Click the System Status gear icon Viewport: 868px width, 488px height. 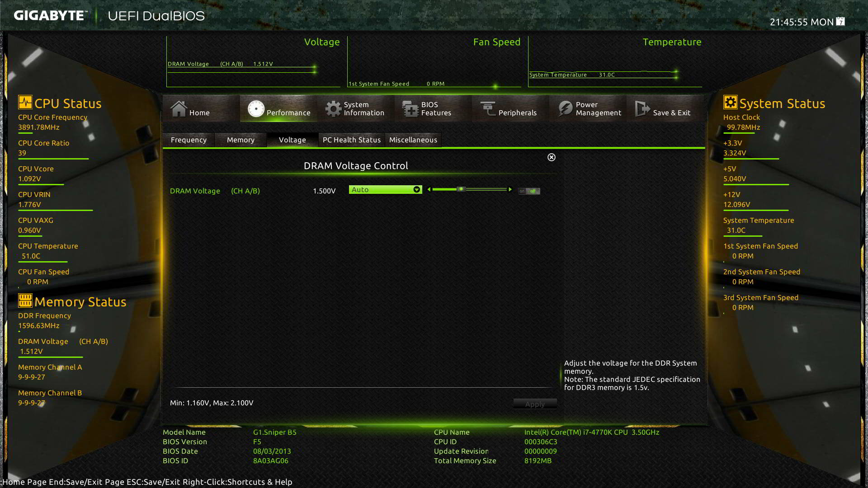coord(730,102)
